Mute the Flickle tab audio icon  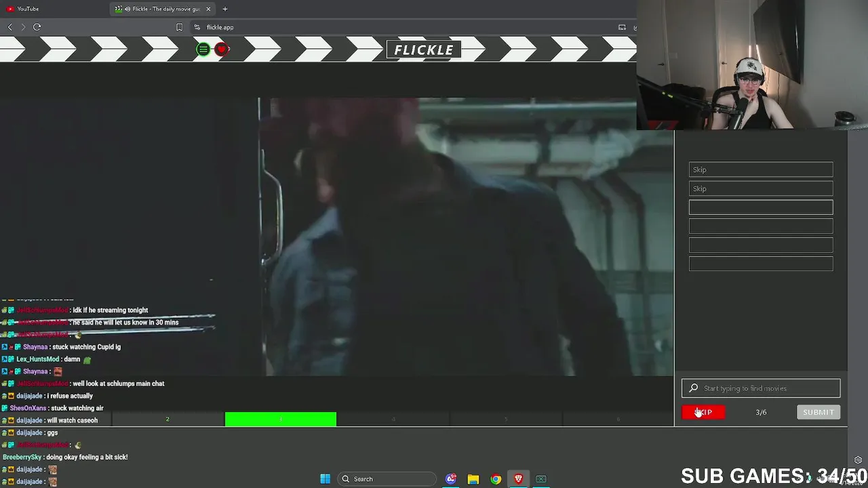pyautogui.click(x=127, y=9)
